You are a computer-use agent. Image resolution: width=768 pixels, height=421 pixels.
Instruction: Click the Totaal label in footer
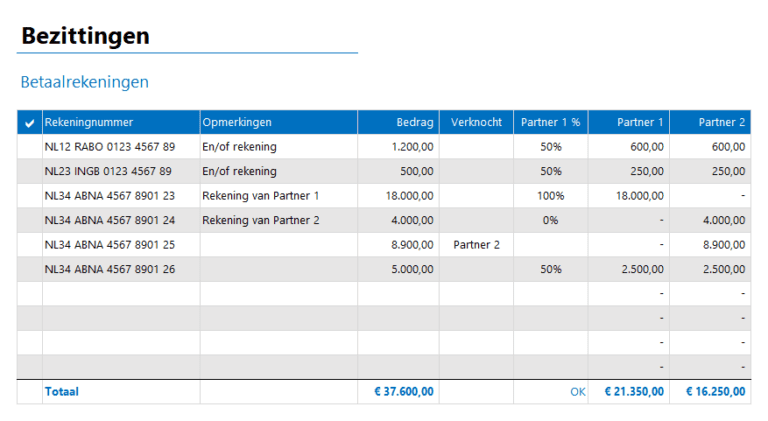coord(61,392)
